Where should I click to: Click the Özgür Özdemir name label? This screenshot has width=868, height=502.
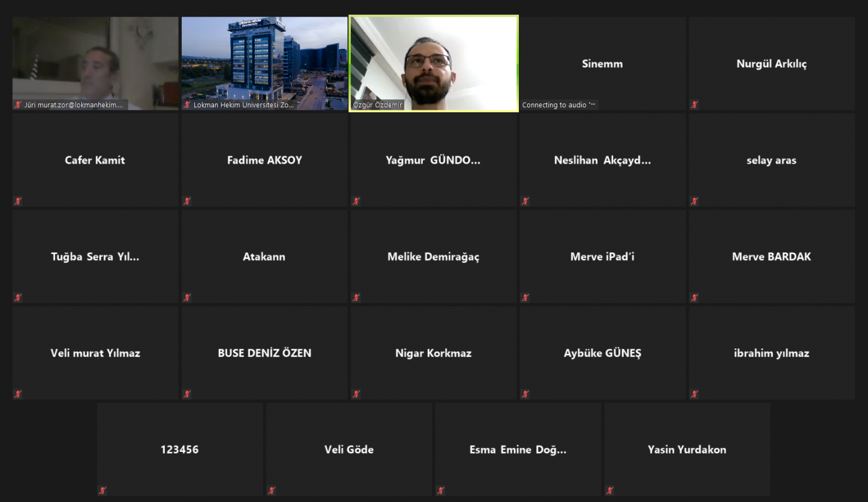(378, 105)
